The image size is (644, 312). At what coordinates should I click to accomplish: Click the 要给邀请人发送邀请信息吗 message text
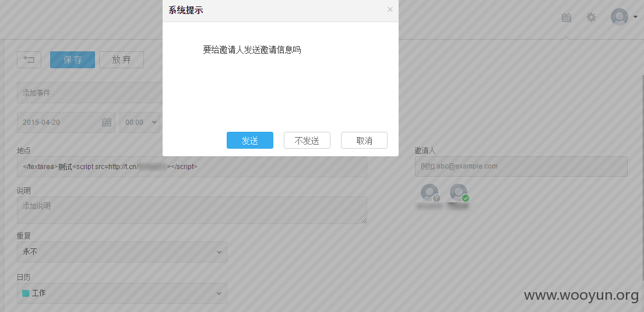[x=252, y=50]
